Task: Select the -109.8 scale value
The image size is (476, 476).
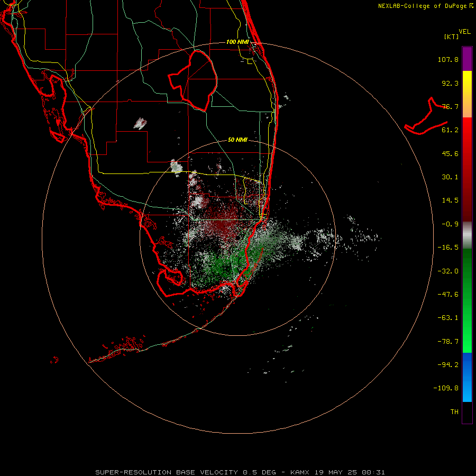Action: (x=446, y=388)
